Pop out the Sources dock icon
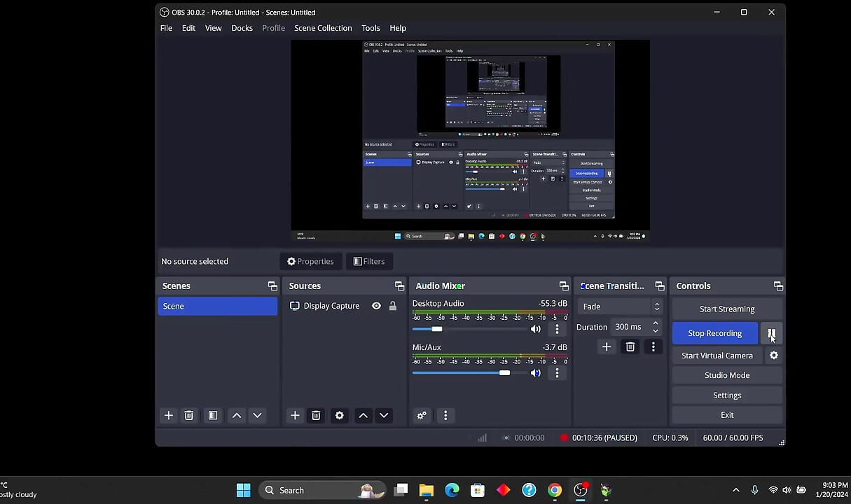Image resolution: width=851 pixels, height=504 pixels. [399, 286]
